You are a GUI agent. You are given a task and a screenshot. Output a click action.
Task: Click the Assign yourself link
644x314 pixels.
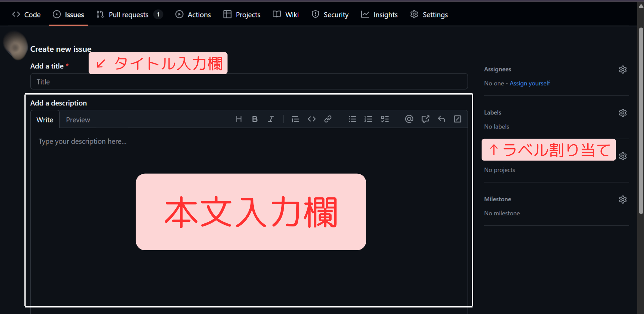click(x=530, y=83)
